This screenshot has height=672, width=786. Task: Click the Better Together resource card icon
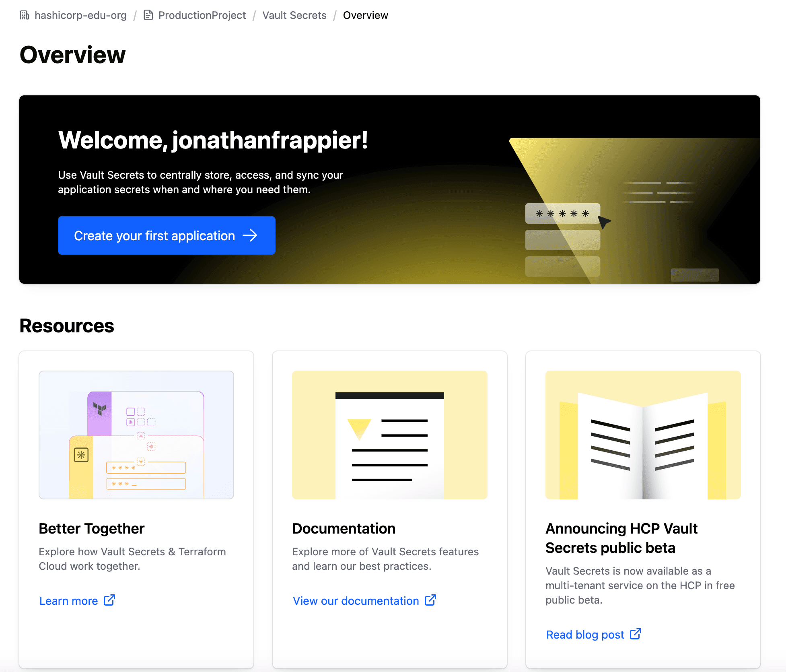[136, 435]
